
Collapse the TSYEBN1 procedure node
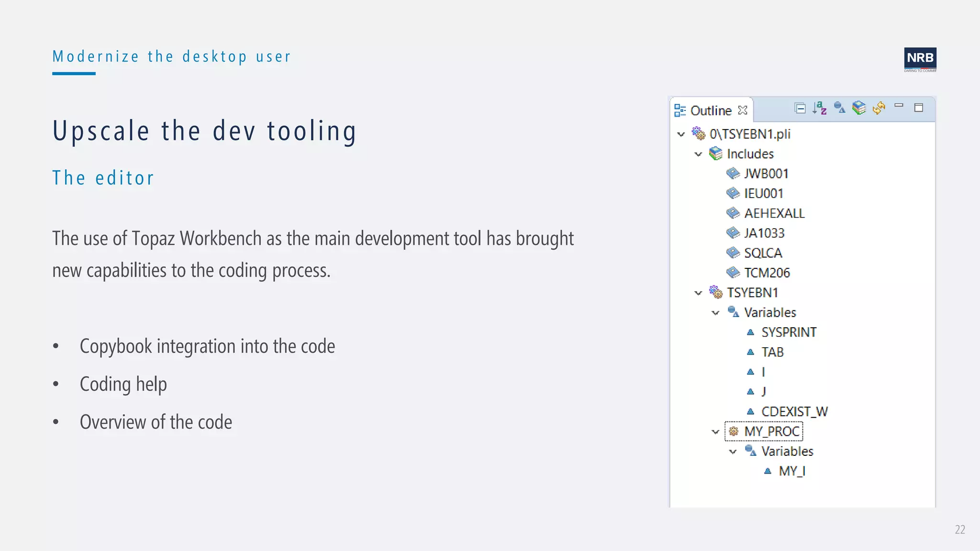[x=698, y=293]
